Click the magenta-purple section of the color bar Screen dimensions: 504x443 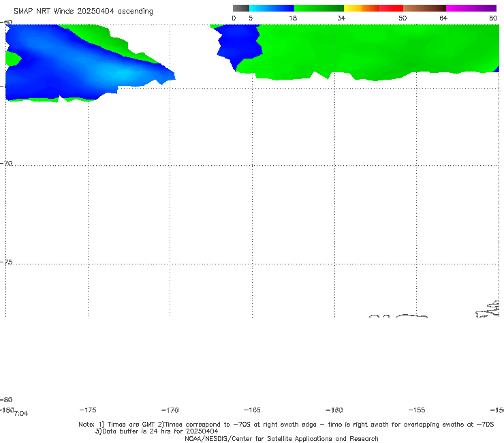(471, 8)
